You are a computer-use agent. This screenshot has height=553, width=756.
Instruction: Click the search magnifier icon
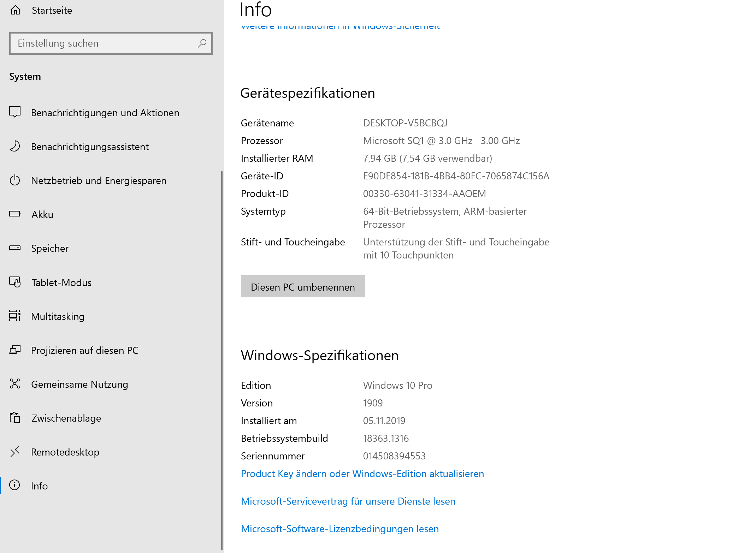click(202, 43)
